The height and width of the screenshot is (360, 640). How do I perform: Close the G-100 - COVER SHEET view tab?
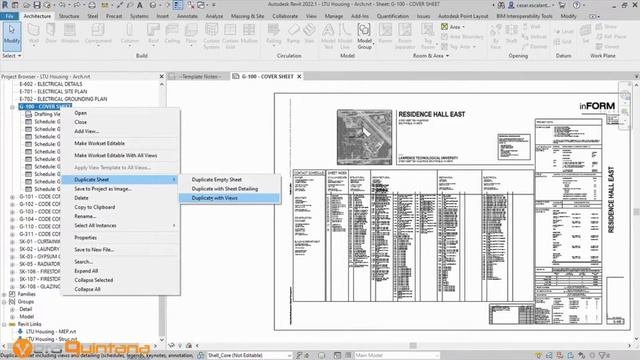299,76
